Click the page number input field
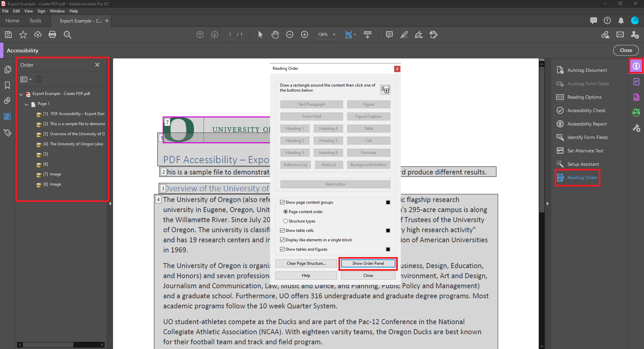This screenshot has width=644, height=349. coord(230,35)
